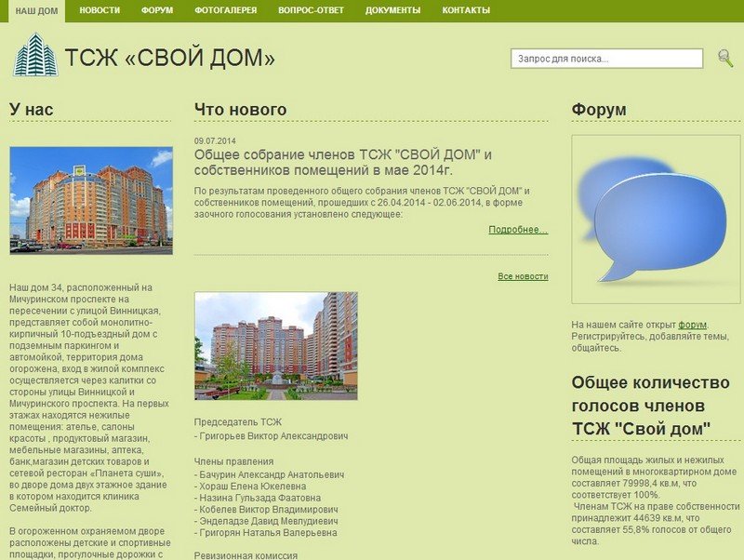Open the ФОТОГАЛЕРЕЯ menu item

click(225, 10)
